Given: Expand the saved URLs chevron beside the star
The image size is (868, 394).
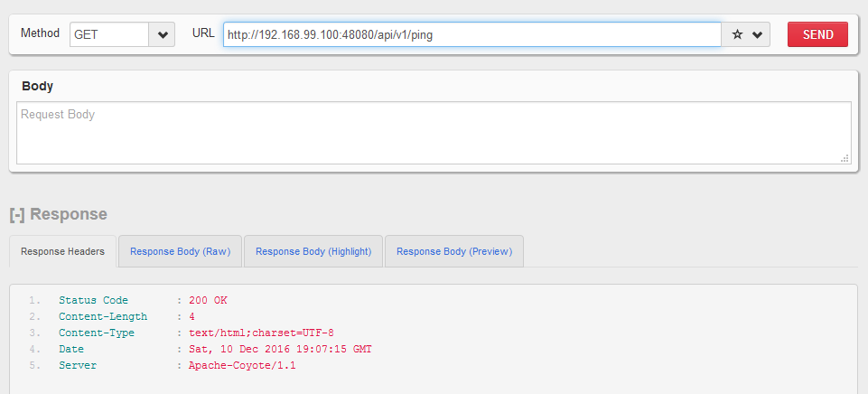Looking at the screenshot, I should [757, 34].
